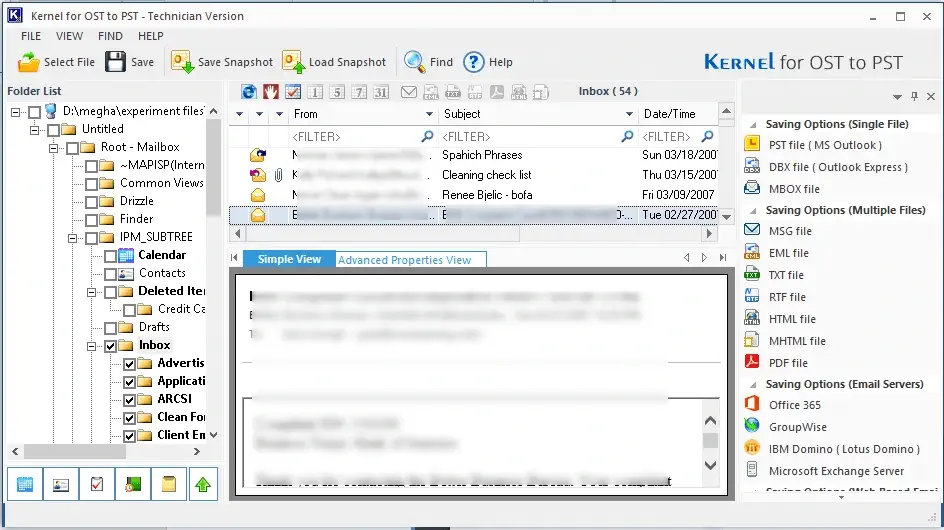Uncheck the Inbox folder checkbox
This screenshot has height=530, width=944.
(110, 346)
